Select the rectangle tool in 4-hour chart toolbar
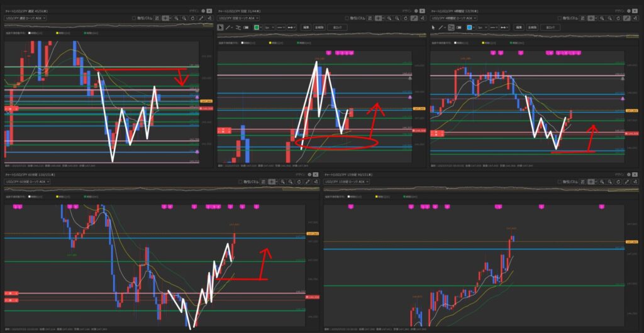 click(x=458, y=27)
